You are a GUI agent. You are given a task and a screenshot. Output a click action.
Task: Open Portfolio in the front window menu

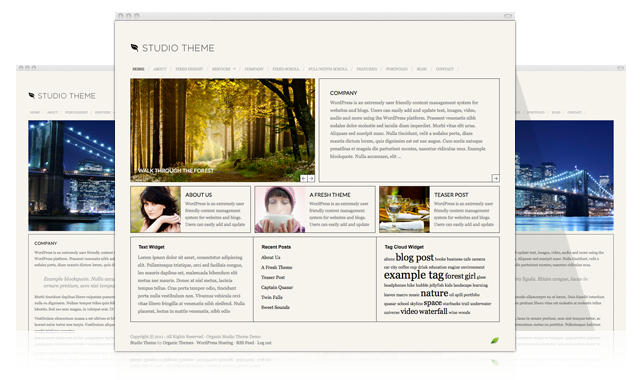(397, 69)
